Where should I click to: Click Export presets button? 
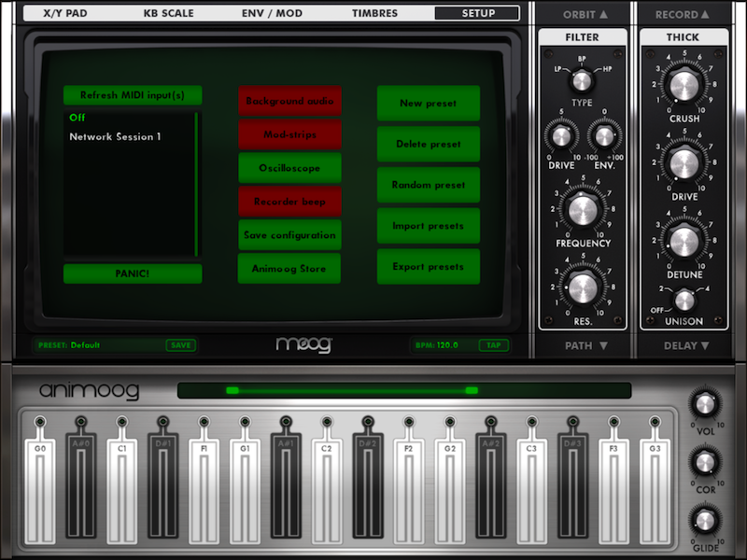(429, 267)
